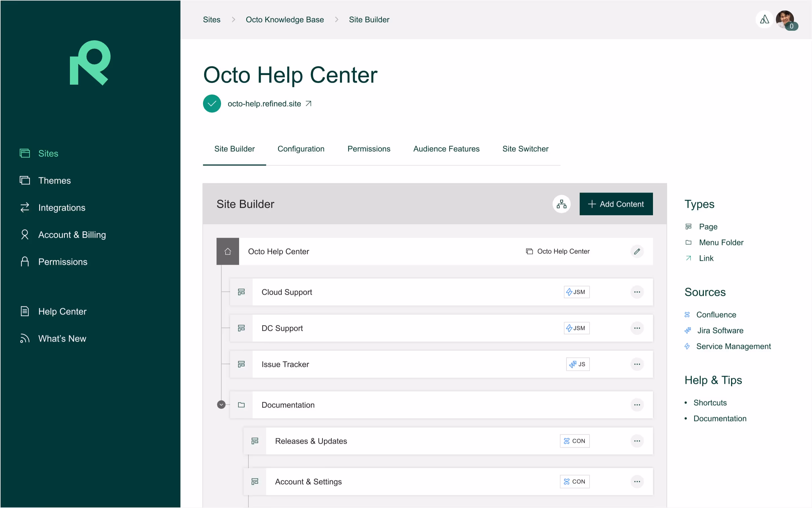Click the home icon of Octo Help Center
Viewport: 812px width, 508px height.
pos(228,251)
